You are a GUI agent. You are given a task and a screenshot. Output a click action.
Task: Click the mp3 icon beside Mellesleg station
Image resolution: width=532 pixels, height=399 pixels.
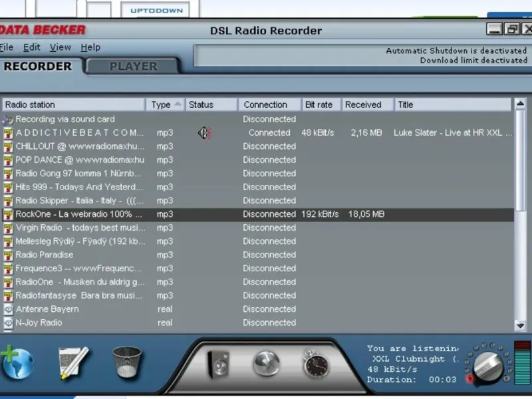(8, 241)
